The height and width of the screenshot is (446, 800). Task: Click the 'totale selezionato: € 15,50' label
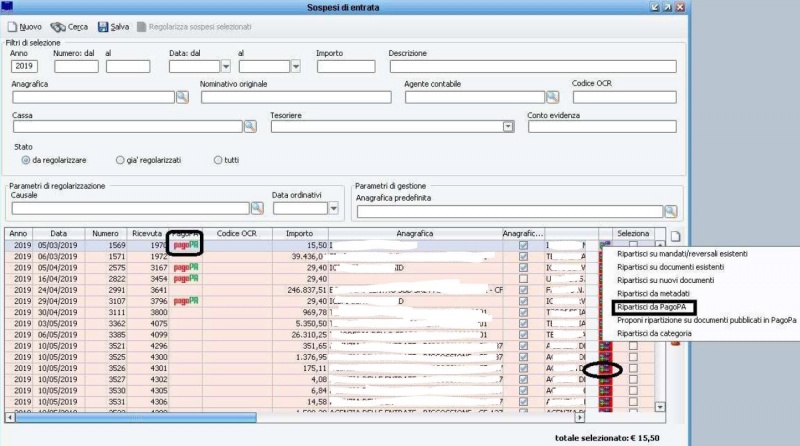coord(607,438)
